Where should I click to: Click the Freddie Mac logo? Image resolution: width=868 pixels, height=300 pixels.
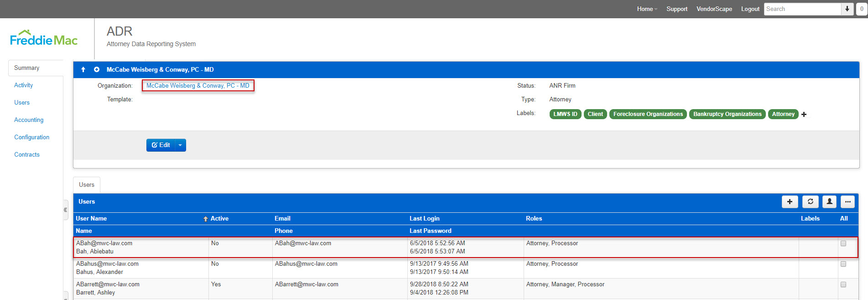(44, 38)
